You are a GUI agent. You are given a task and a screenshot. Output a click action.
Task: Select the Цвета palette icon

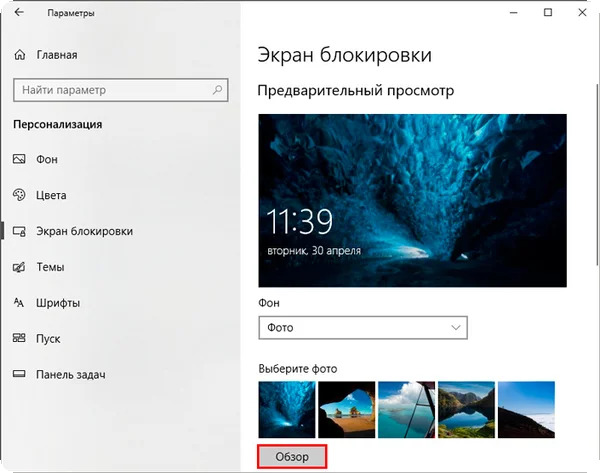pos(19,195)
